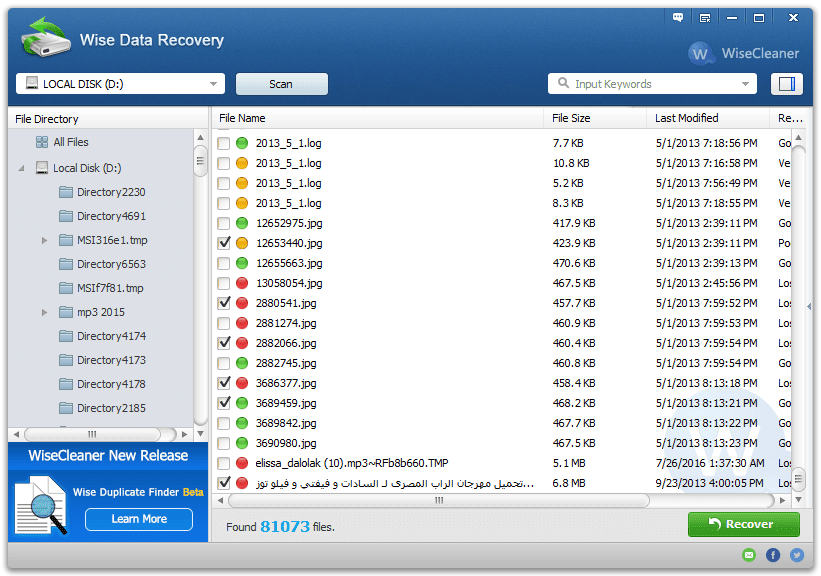Check the box for 2881274.jpg

[224, 324]
